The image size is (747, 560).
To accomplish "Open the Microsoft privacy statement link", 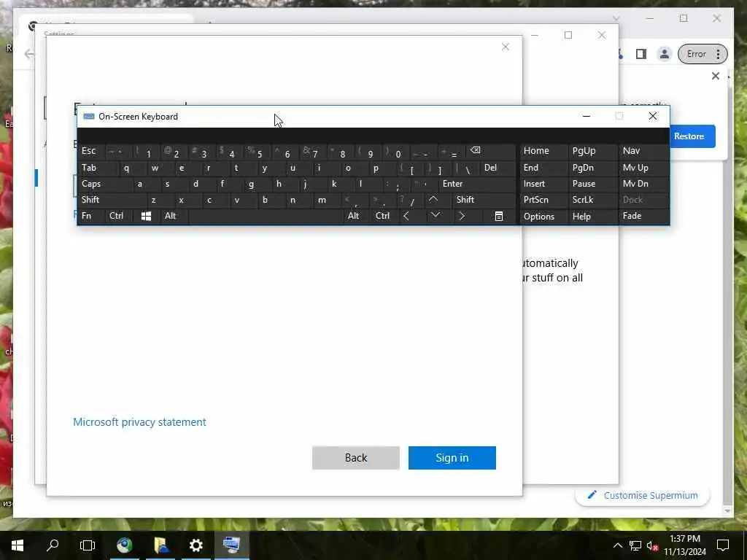I will click(139, 422).
